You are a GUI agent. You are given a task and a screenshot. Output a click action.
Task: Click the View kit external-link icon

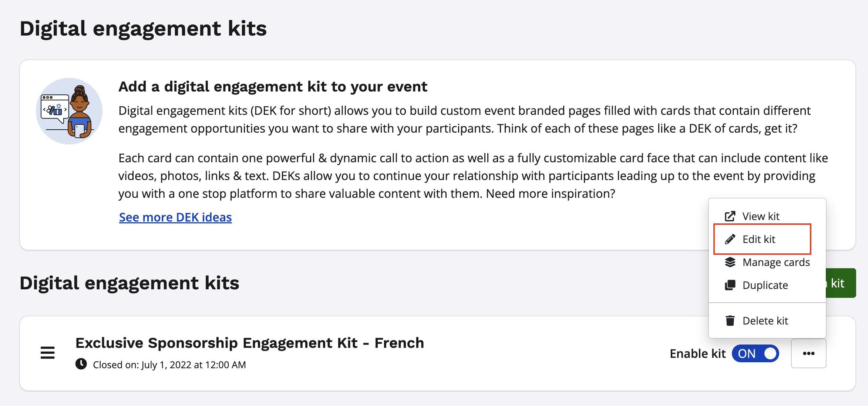pyautogui.click(x=730, y=216)
